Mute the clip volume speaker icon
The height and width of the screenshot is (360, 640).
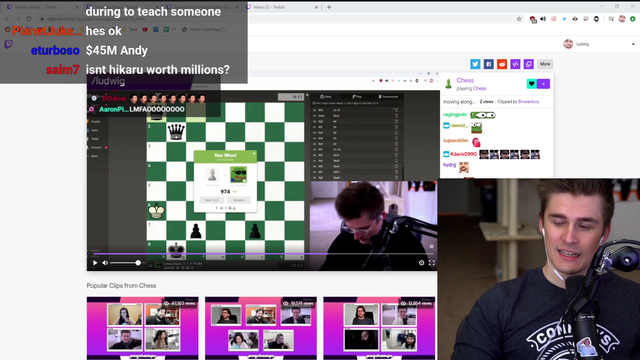105,263
